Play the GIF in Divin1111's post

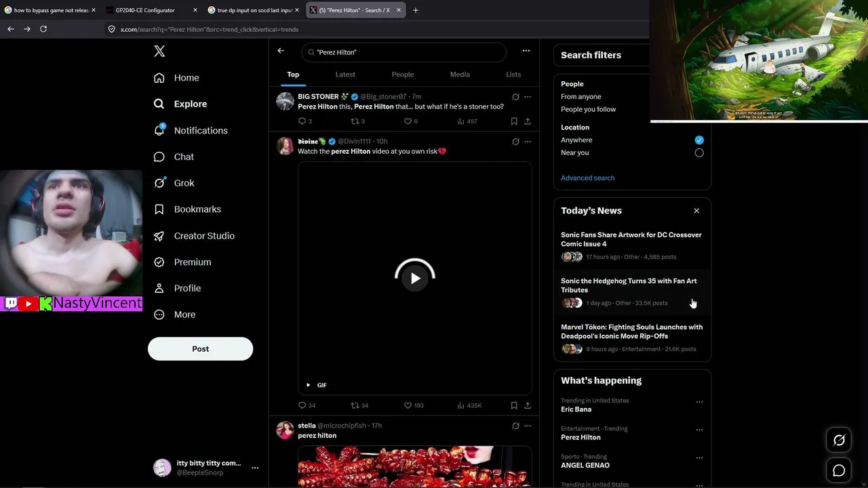[x=415, y=279]
